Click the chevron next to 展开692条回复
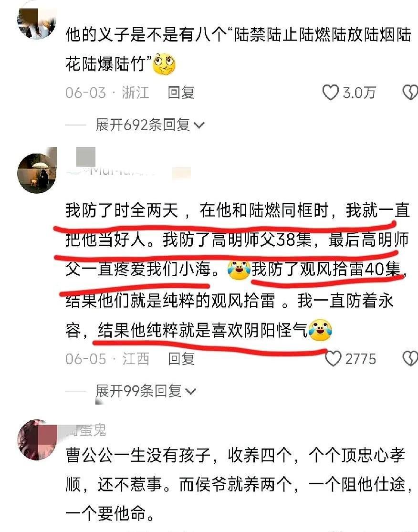 199,125
